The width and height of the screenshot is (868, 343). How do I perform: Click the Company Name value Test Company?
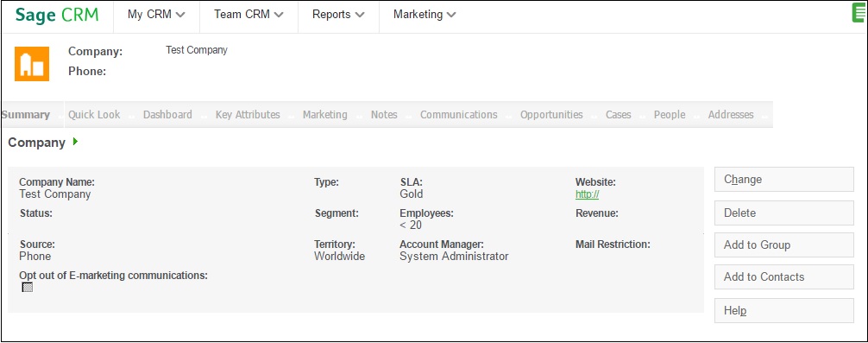pos(55,194)
